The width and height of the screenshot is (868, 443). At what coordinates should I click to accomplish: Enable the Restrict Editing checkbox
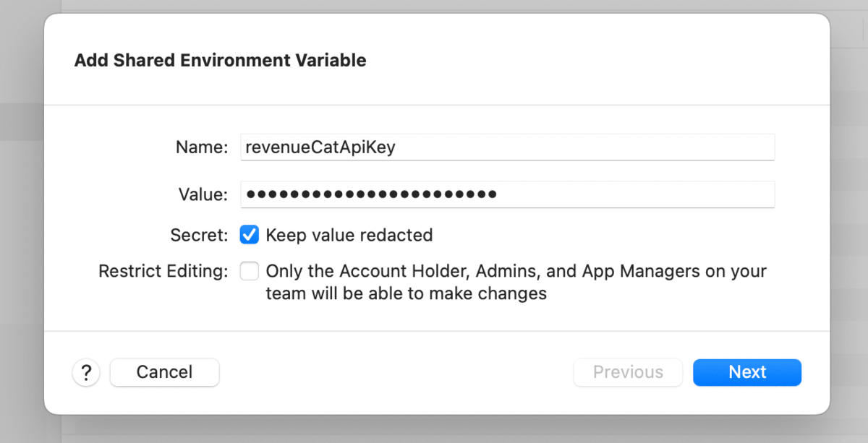click(x=250, y=271)
